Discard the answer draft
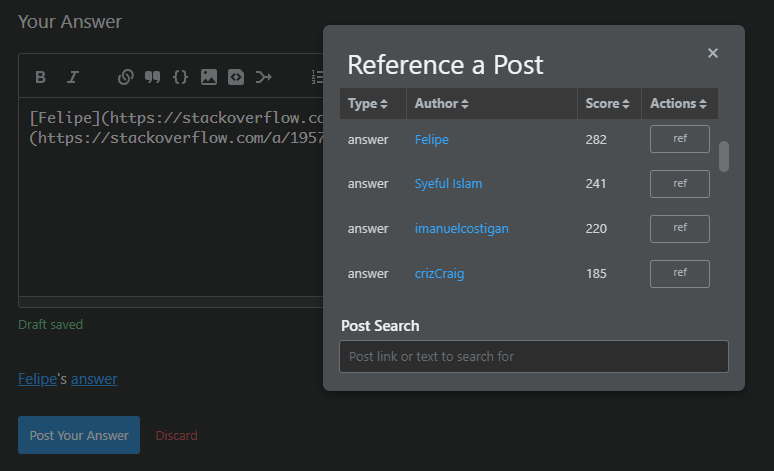 [176, 435]
